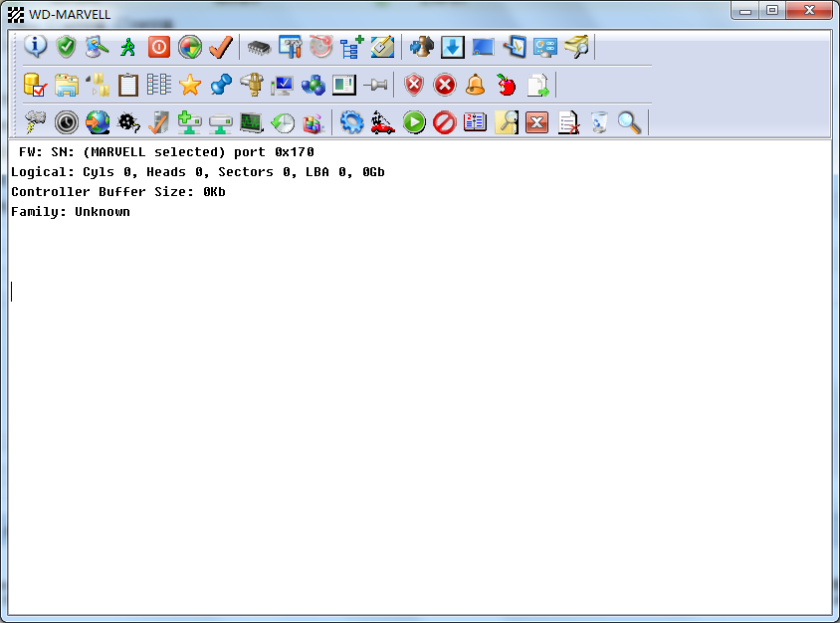Click the document with green arrow icon
Viewport: 840px width, 623px height.
click(x=537, y=86)
